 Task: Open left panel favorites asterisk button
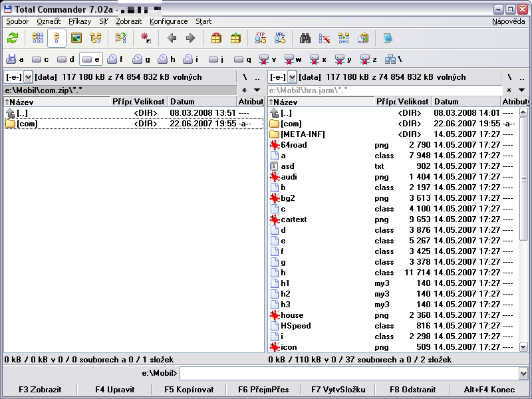click(x=244, y=90)
